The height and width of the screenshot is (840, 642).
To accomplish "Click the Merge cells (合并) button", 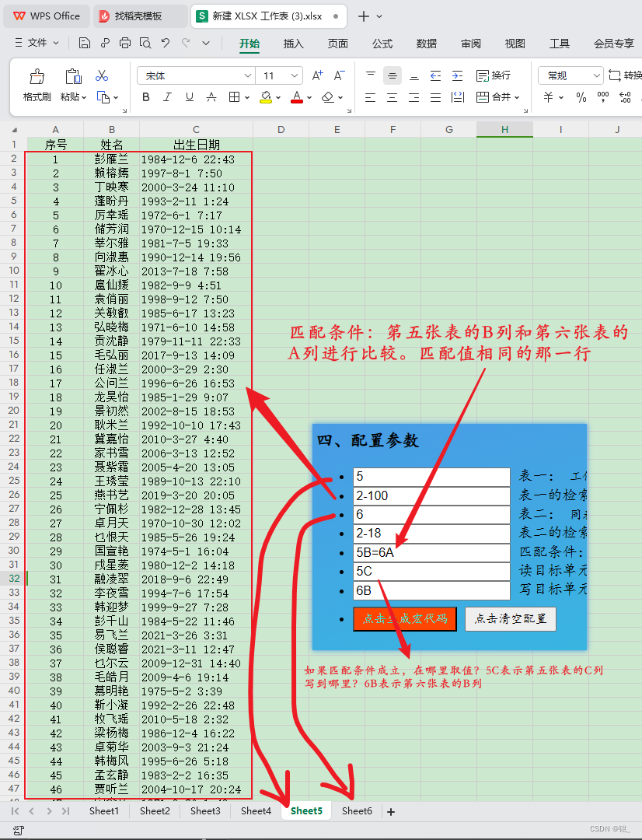I will (x=494, y=97).
